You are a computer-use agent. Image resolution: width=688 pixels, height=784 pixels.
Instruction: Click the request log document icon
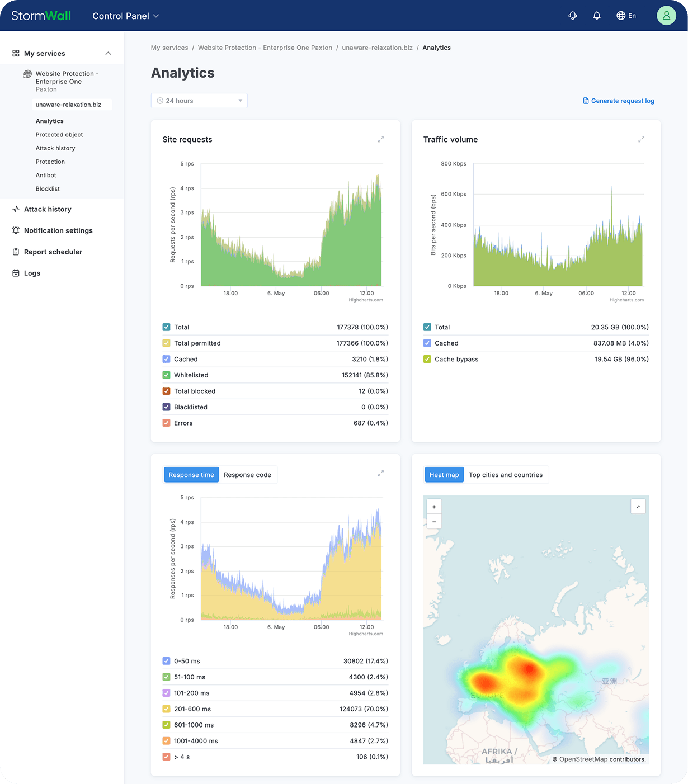pyautogui.click(x=586, y=101)
